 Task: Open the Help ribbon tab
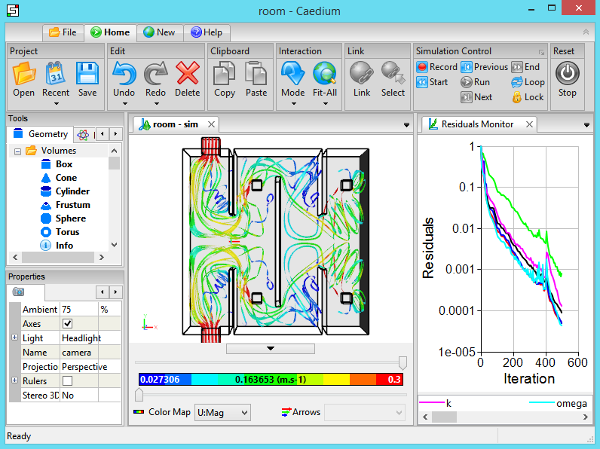(x=207, y=33)
